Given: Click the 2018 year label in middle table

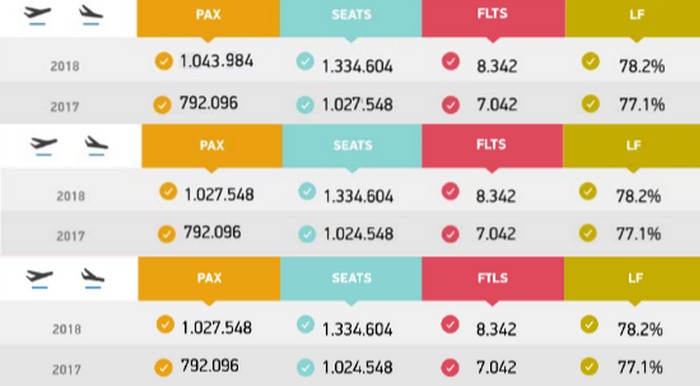Looking at the screenshot, I should [71, 196].
